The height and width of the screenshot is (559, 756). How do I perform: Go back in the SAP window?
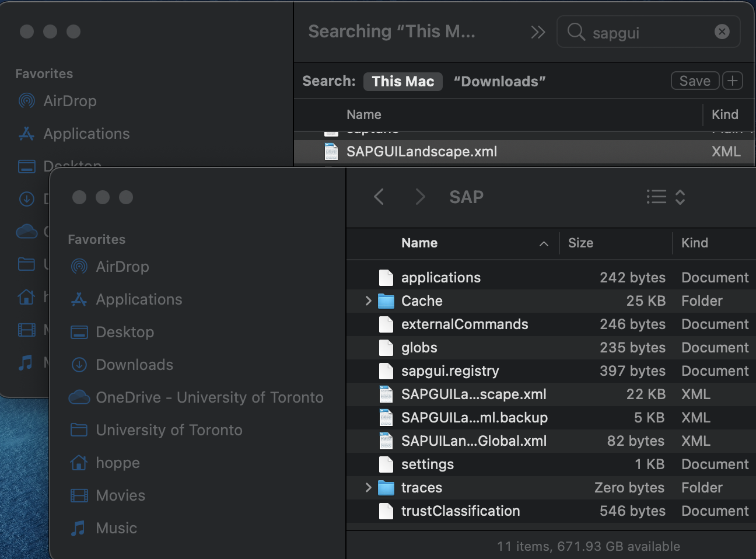pyautogui.click(x=379, y=197)
